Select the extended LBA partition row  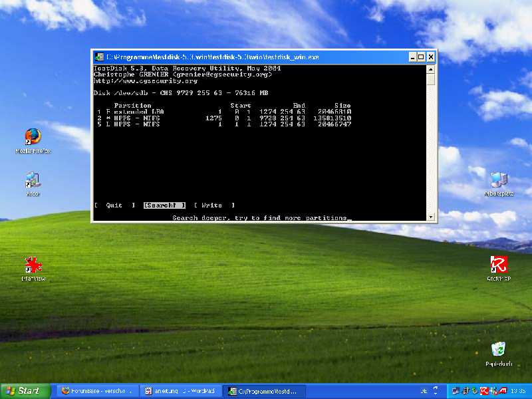click(x=224, y=112)
